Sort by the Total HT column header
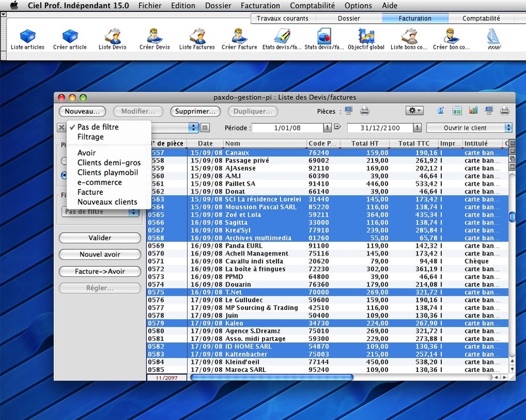The image size is (526, 420). click(x=365, y=144)
